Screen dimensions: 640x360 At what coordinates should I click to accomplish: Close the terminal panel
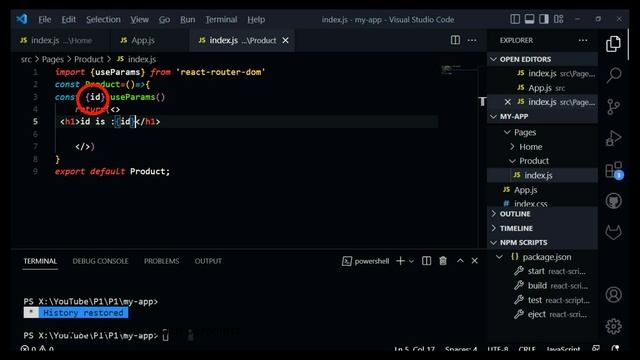[x=475, y=261]
